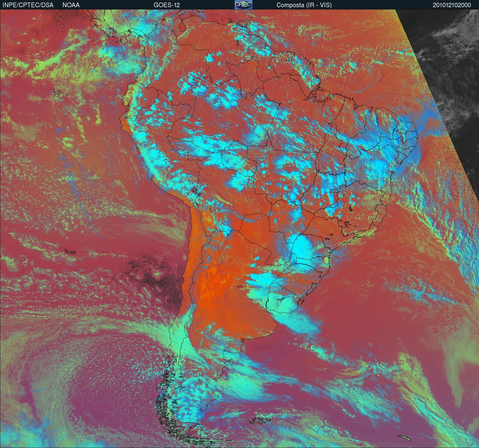479x448 pixels.
Task: Click the Composta (IR - VIS) title
Action: tap(304, 5)
